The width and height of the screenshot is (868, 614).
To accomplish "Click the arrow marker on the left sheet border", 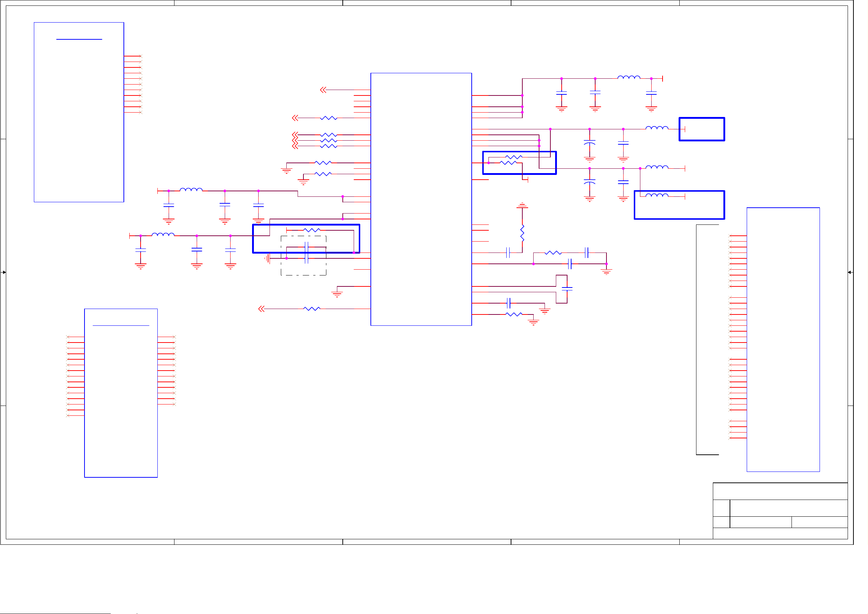I will pyautogui.click(x=4, y=272).
